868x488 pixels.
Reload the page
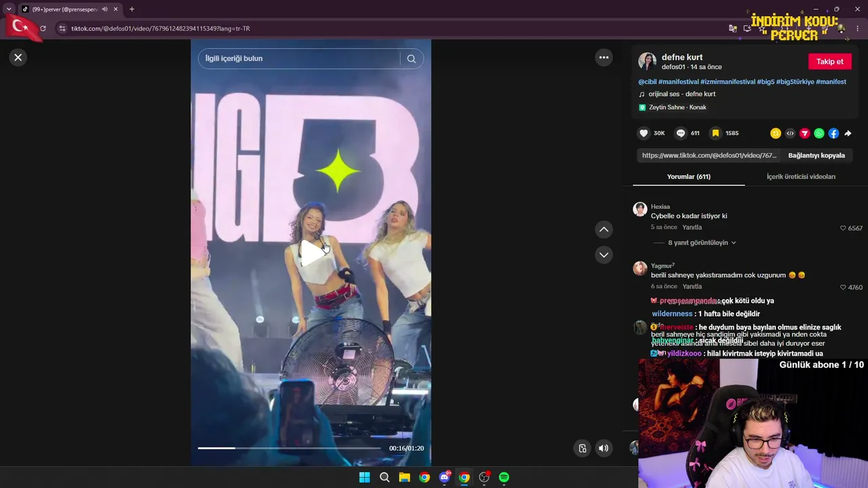point(43,28)
